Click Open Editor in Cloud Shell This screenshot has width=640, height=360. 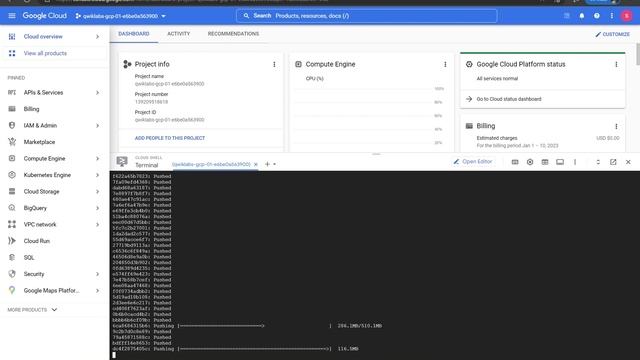[x=473, y=162]
